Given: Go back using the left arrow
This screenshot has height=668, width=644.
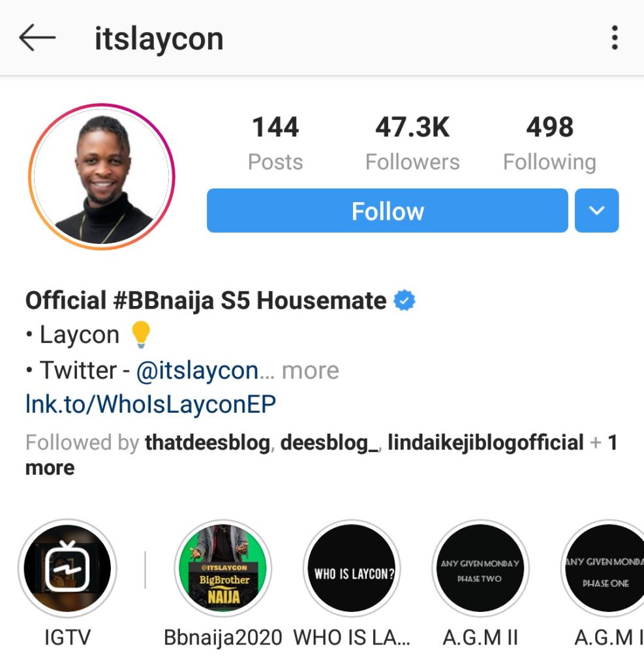Looking at the screenshot, I should (37, 38).
